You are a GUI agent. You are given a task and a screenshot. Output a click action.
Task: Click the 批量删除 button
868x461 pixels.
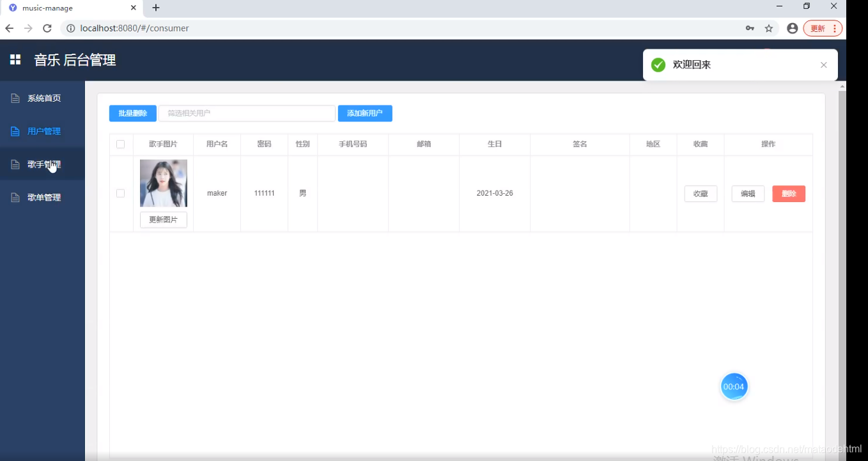coord(133,113)
